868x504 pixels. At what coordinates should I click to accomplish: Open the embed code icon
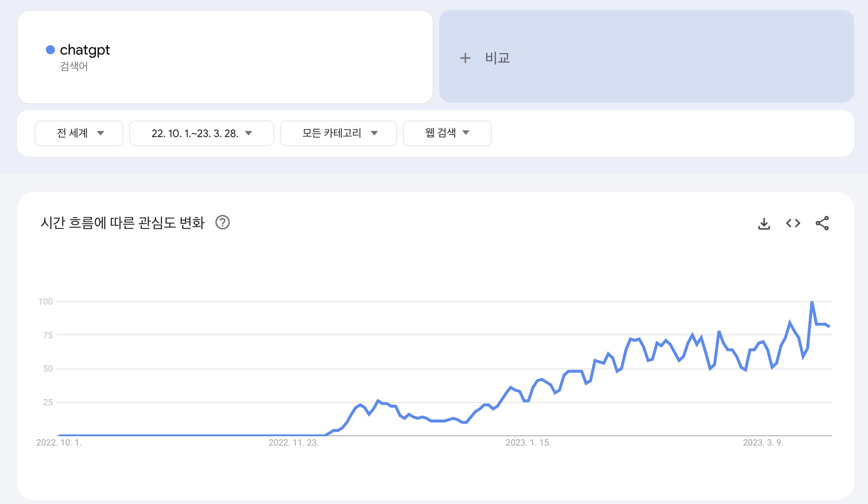[x=793, y=223]
